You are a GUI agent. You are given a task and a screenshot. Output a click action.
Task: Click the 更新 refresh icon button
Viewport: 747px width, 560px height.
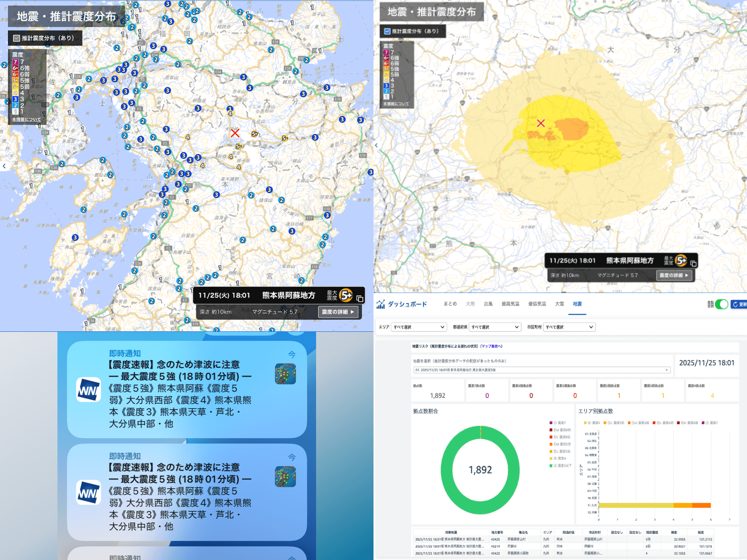(736, 304)
